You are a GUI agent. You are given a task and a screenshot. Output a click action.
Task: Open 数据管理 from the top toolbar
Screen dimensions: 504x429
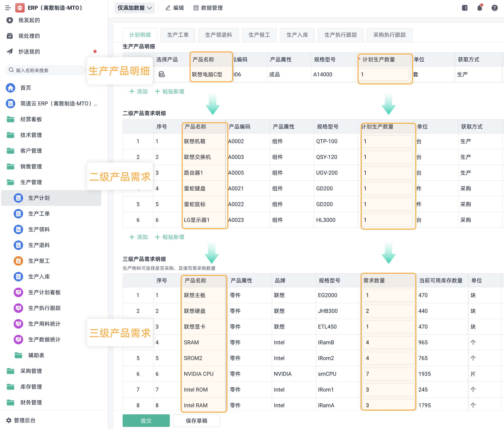[x=208, y=8]
